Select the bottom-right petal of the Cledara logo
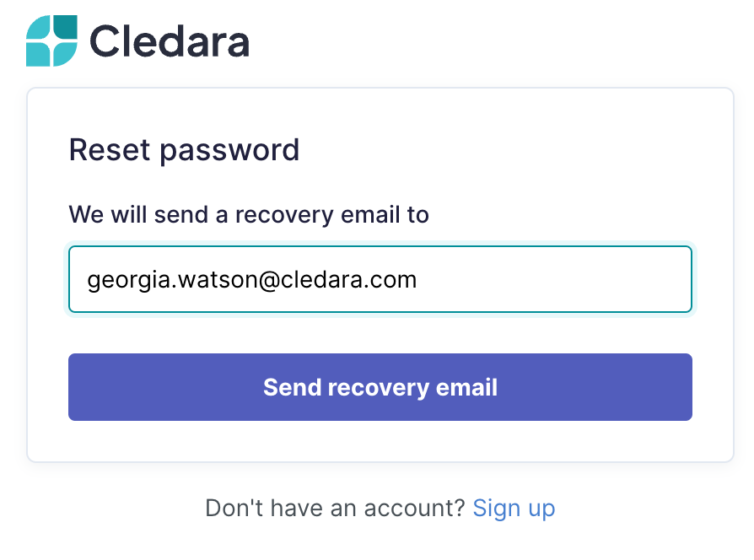Image resolution: width=754 pixels, height=560 pixels. 66,54
